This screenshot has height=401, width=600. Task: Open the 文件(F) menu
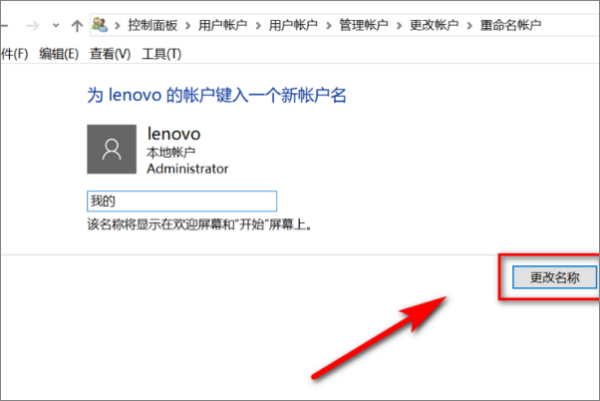coord(14,54)
